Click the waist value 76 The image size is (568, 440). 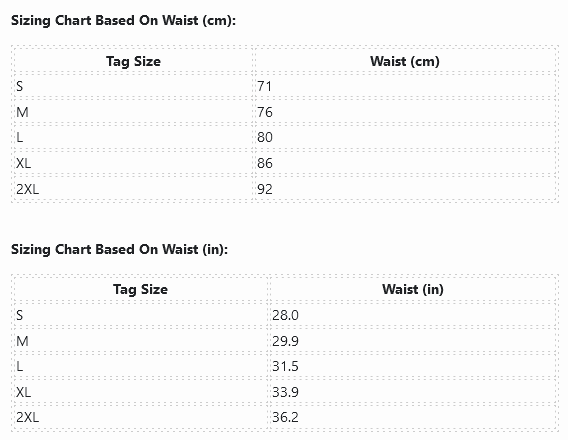[x=264, y=112]
